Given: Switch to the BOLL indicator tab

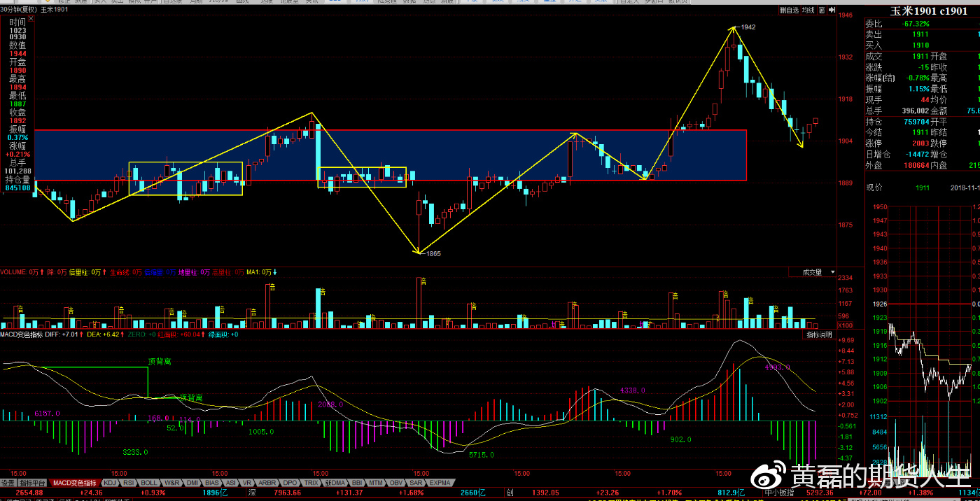Looking at the screenshot, I should pos(149,483).
